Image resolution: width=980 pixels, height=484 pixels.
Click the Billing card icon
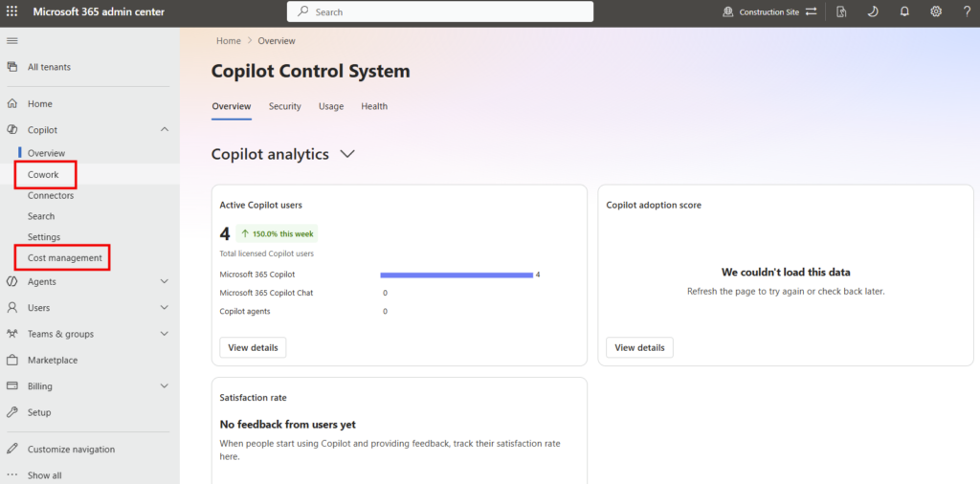tap(11, 385)
